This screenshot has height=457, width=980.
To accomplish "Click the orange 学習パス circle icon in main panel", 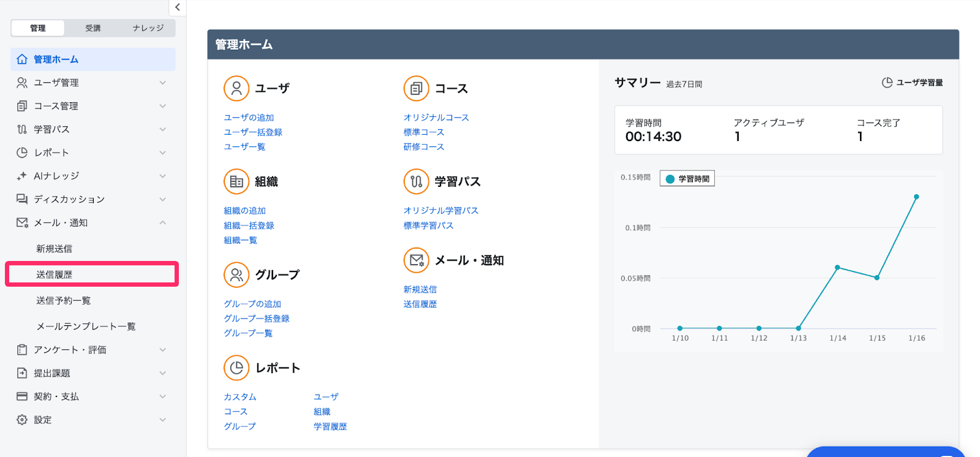I will [417, 181].
